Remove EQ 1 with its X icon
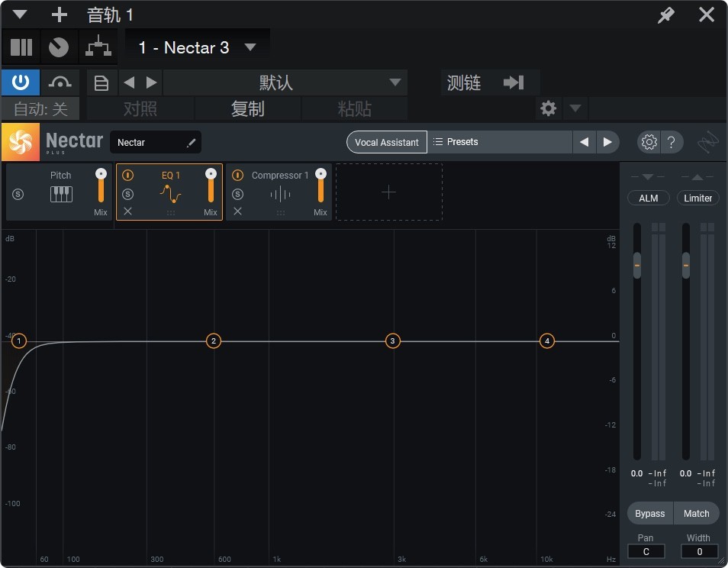The image size is (728, 568). coord(127,211)
